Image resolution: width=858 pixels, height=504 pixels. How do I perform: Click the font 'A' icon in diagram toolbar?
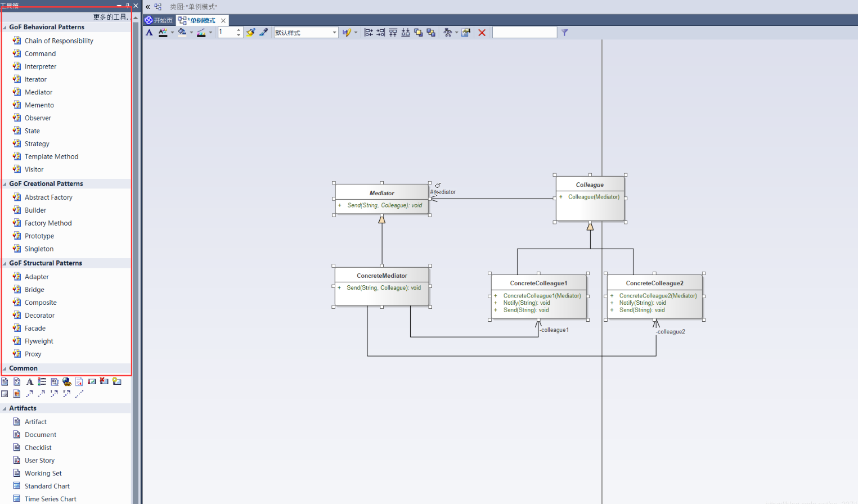(149, 33)
